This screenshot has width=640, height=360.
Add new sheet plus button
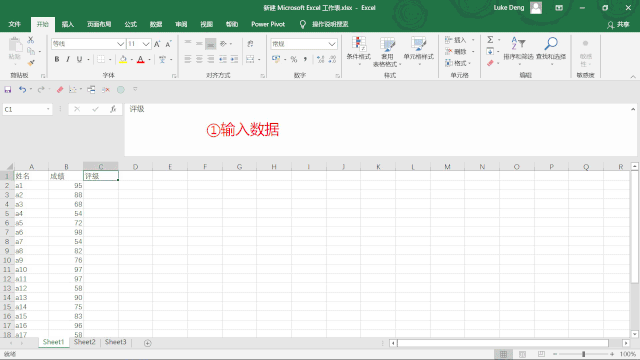coord(147,343)
